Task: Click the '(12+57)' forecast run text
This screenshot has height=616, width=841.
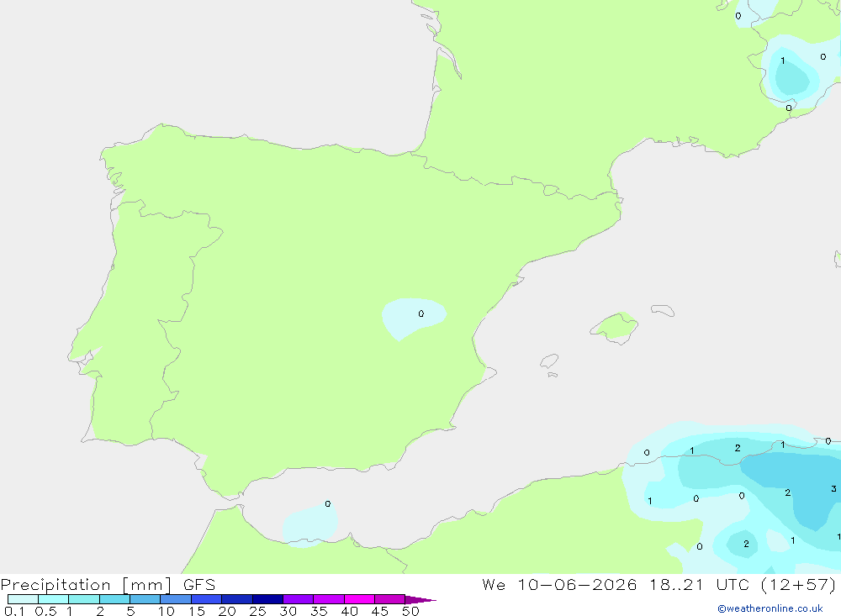Action: click(x=799, y=585)
